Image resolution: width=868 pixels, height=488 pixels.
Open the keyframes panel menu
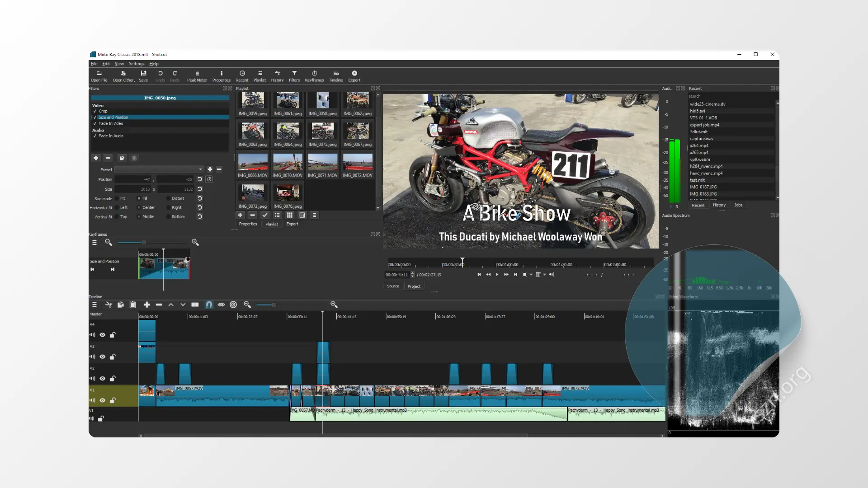tap(94, 242)
